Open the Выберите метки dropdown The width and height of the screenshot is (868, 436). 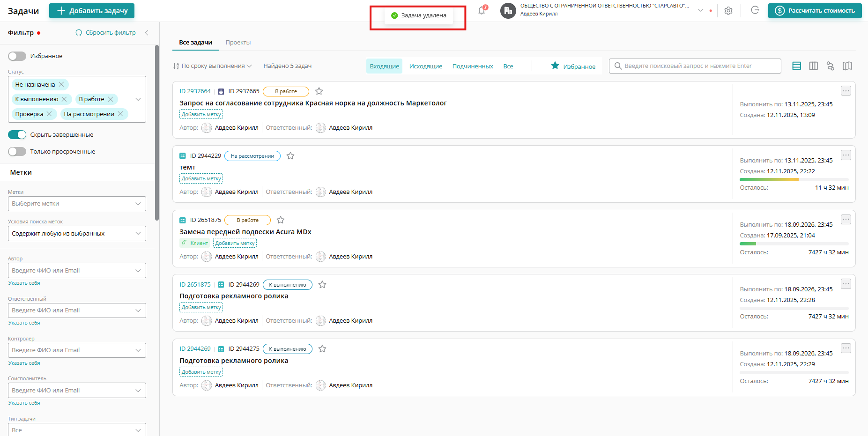[77, 204]
